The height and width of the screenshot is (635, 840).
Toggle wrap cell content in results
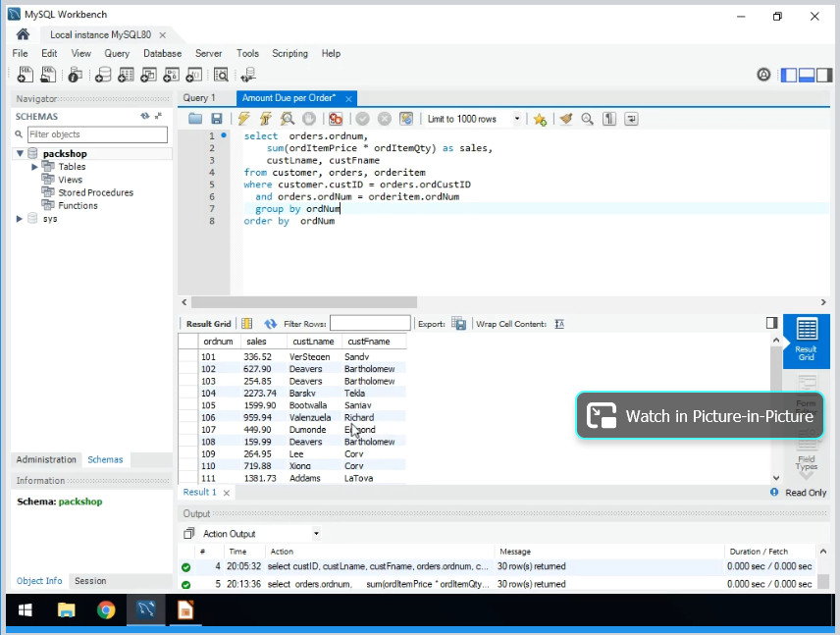pos(559,324)
